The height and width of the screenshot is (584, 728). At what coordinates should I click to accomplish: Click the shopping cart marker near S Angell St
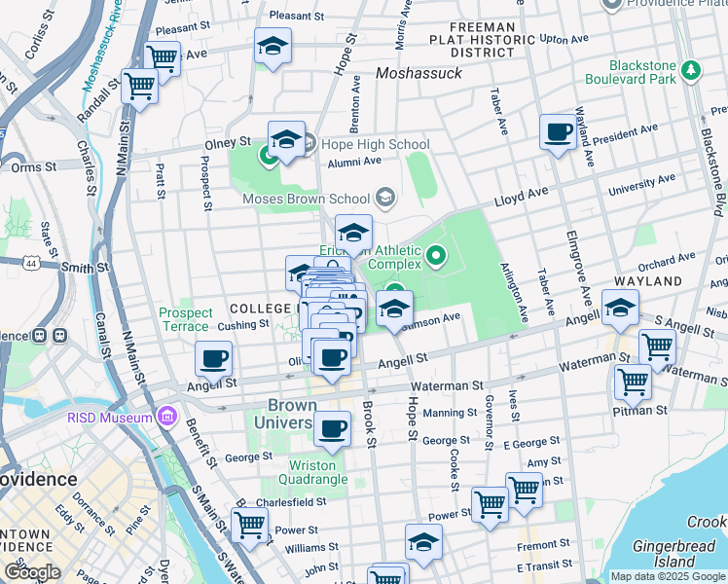tap(658, 345)
